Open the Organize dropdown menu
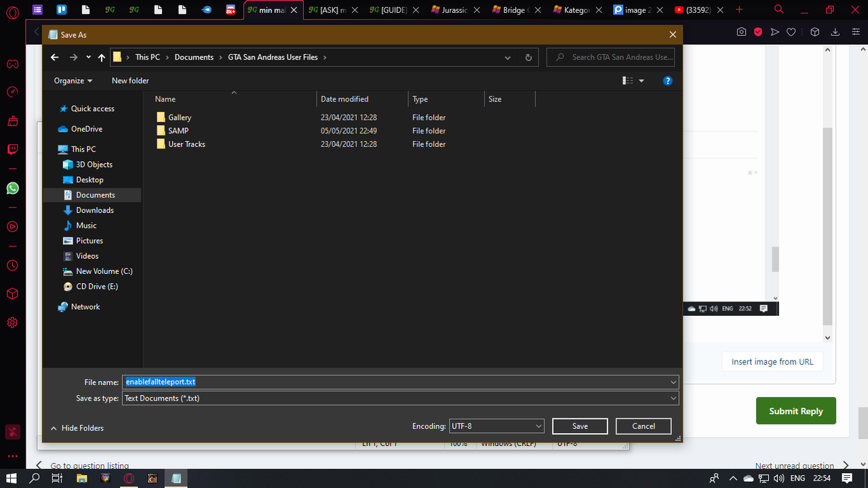Viewport: 868px width, 488px height. click(x=73, y=81)
